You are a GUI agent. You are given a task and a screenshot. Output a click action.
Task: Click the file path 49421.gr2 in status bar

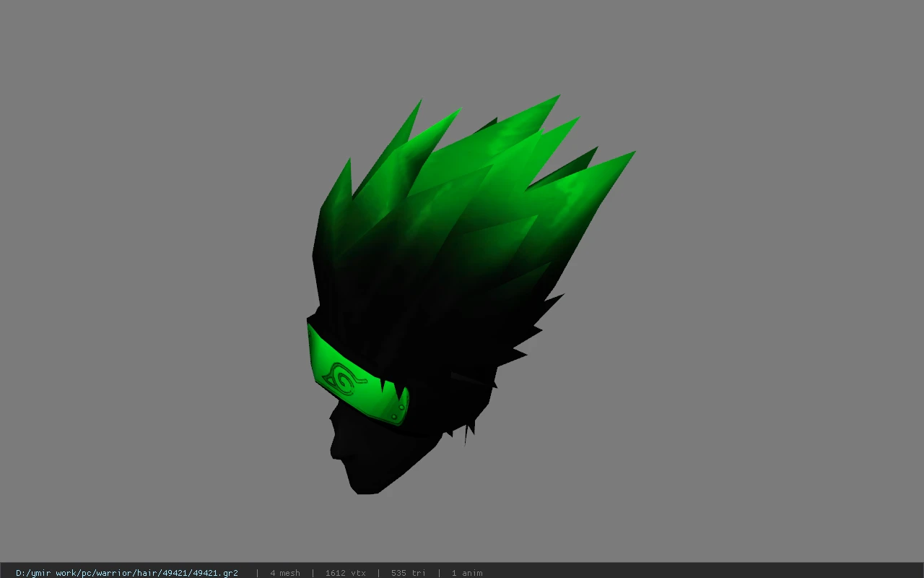pos(127,573)
